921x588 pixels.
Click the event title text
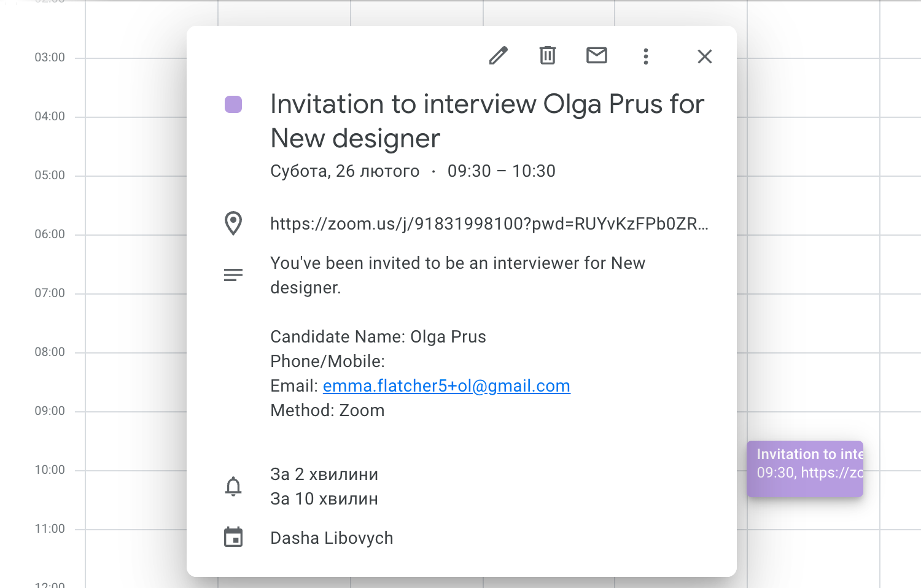487,121
